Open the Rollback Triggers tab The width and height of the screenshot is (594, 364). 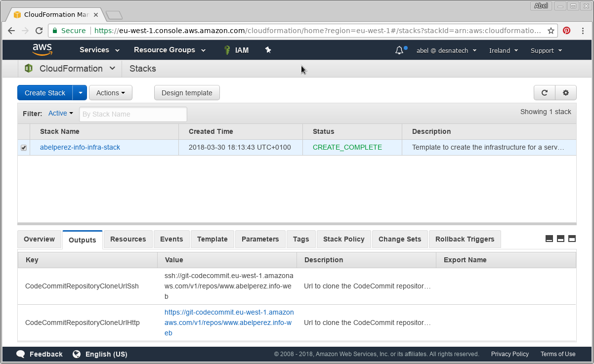point(465,239)
